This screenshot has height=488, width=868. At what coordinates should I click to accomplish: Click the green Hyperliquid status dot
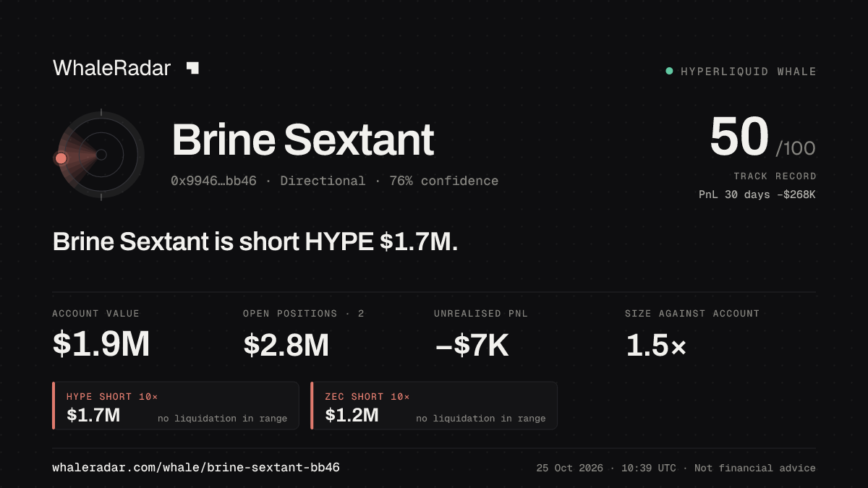pyautogui.click(x=669, y=71)
